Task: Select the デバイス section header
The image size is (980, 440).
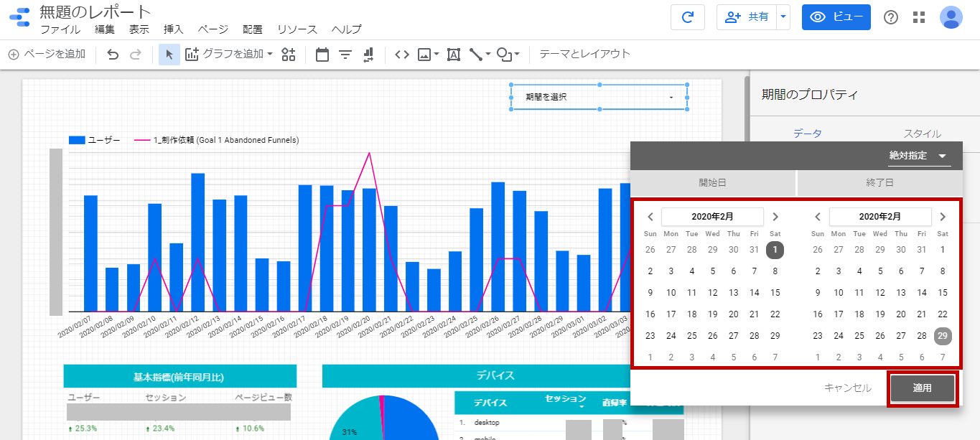Action: coord(495,375)
